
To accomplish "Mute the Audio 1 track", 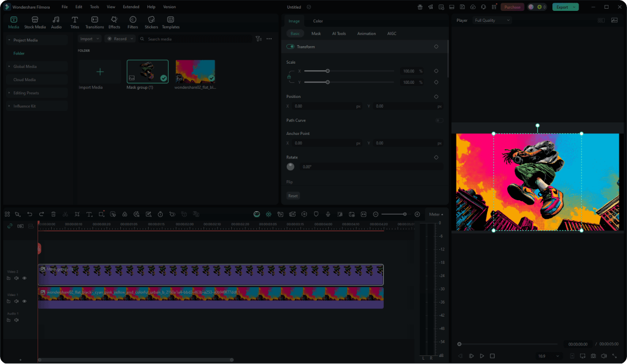I will click(x=16, y=320).
